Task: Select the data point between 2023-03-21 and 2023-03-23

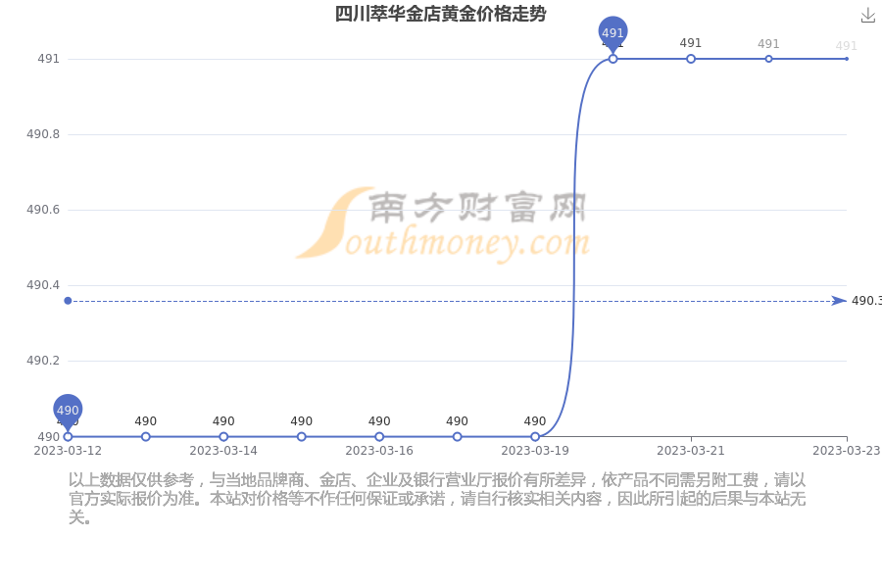Action: [x=769, y=59]
